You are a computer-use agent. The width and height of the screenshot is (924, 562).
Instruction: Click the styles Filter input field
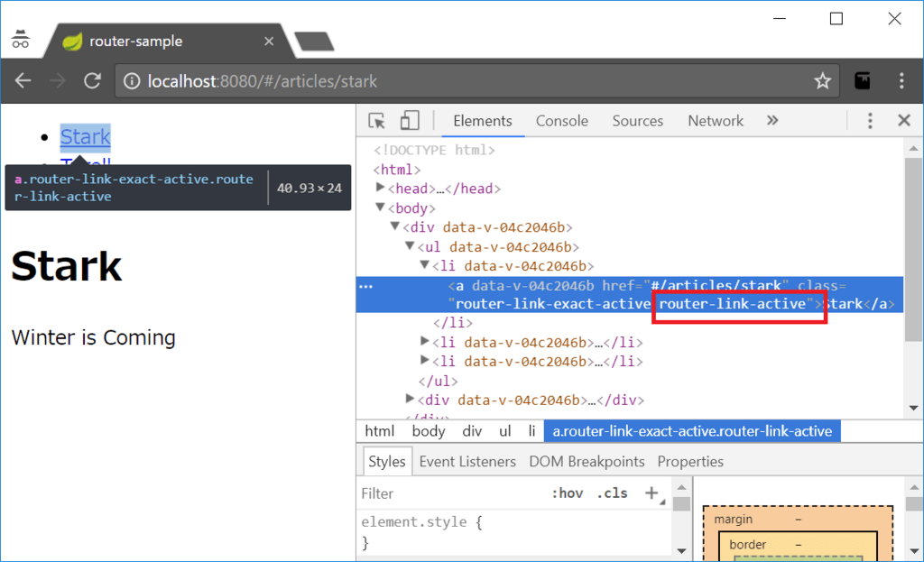[x=451, y=493]
